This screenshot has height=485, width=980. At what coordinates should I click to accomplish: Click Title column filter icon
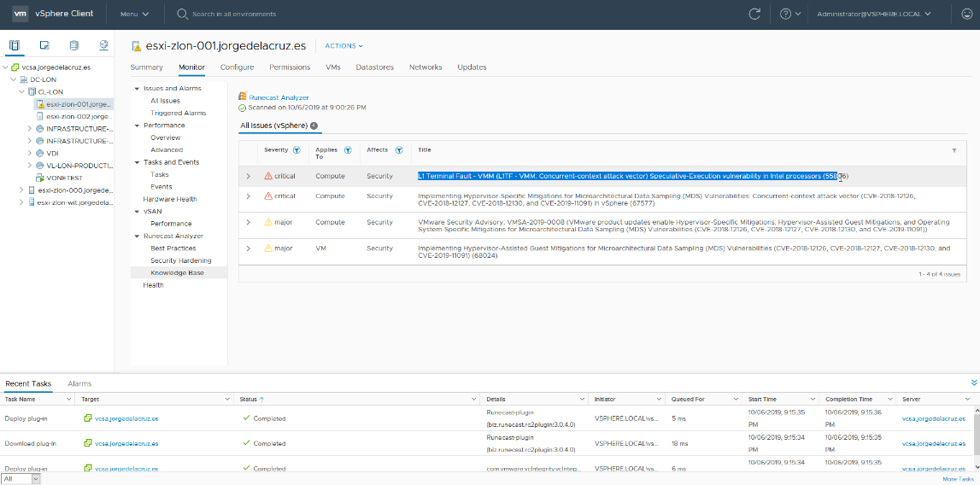tap(954, 150)
